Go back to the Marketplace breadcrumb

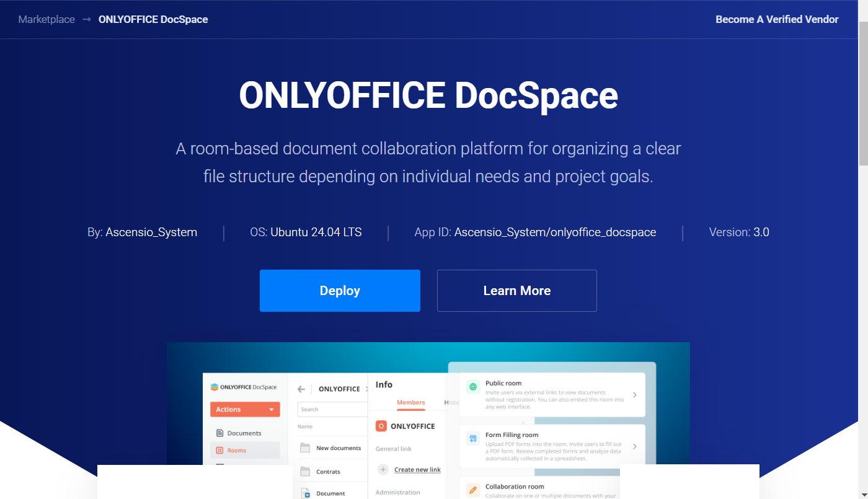[x=46, y=19]
